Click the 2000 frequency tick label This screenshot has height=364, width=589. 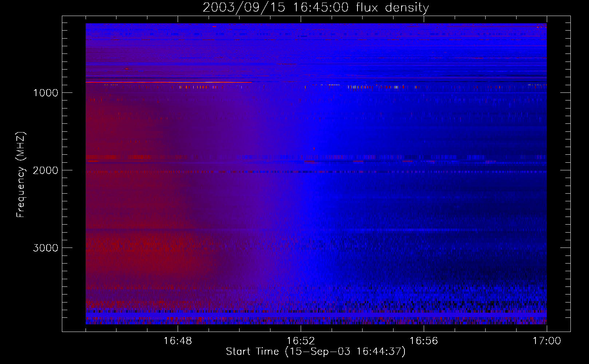(46, 170)
